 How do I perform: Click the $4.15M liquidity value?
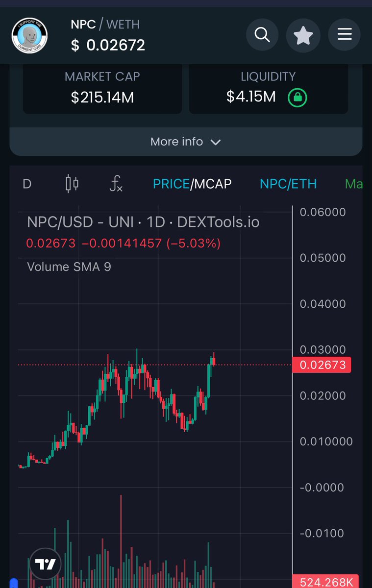251,97
